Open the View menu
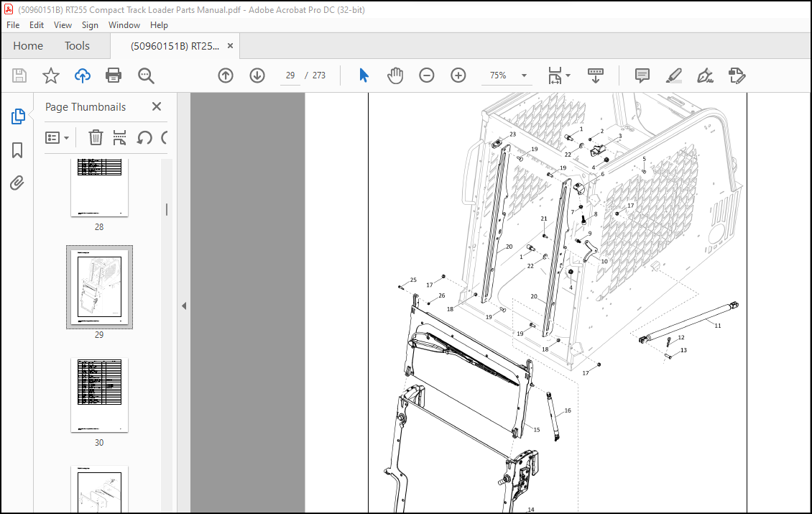Screen dimensions: 812x514 pos(63,25)
